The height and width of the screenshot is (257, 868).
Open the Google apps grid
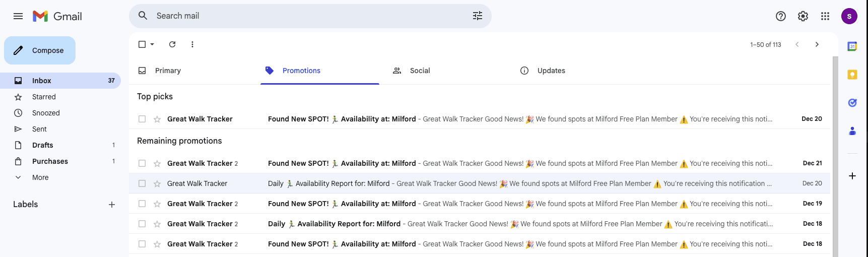[825, 16]
